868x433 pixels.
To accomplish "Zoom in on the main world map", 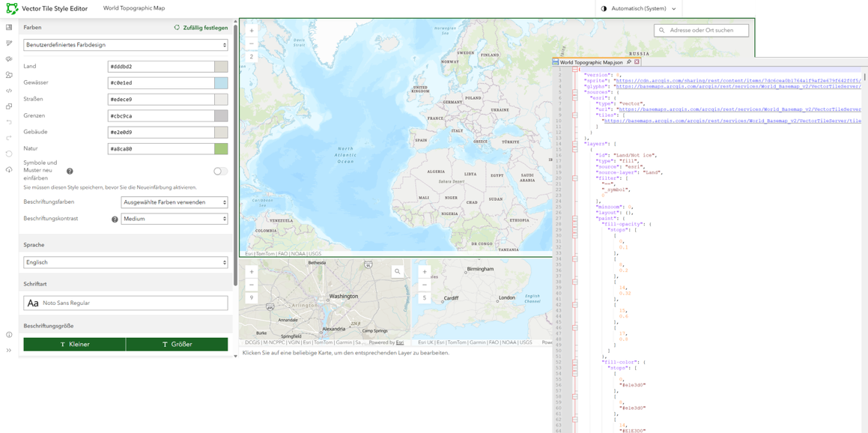I will [252, 31].
